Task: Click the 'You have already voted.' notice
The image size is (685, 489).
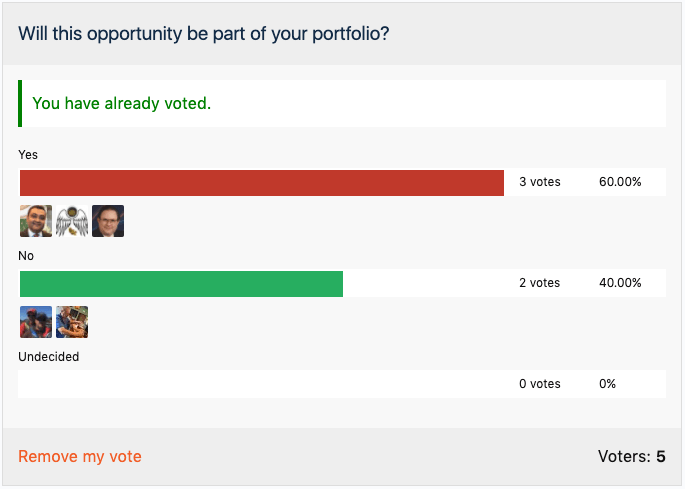Action: pos(121,103)
